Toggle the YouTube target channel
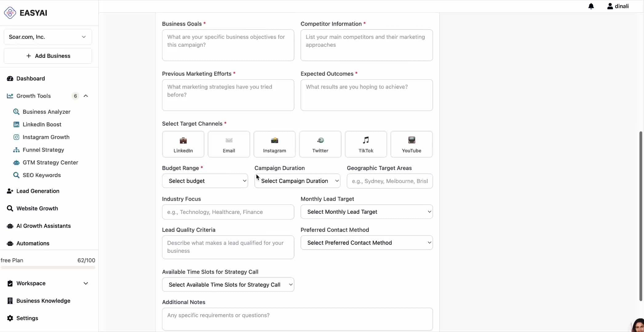644x332 pixels. pyautogui.click(x=411, y=144)
